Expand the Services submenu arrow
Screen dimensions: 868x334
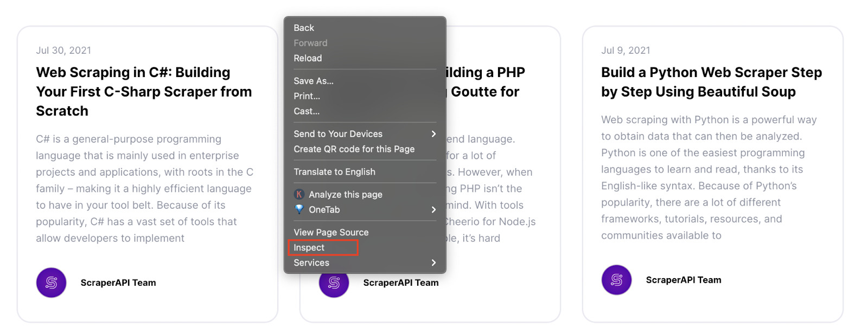coord(433,262)
